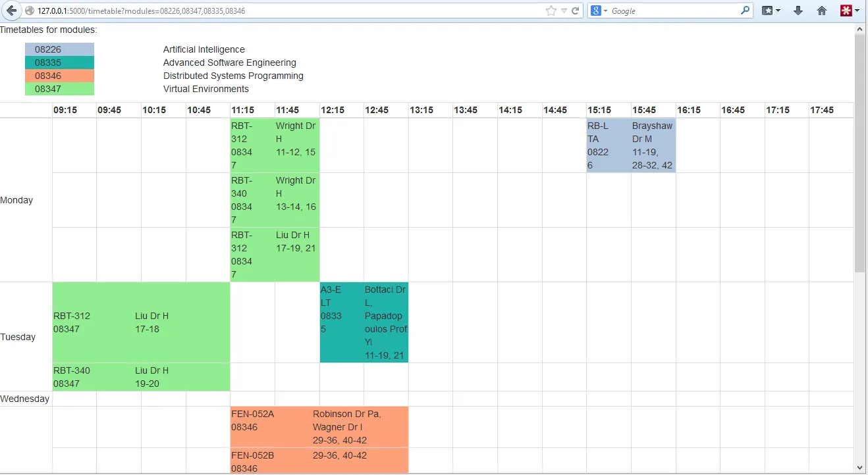Open the bookmarks list menu button
Image resolution: width=868 pixels, height=475 pixels.
[x=771, y=11]
